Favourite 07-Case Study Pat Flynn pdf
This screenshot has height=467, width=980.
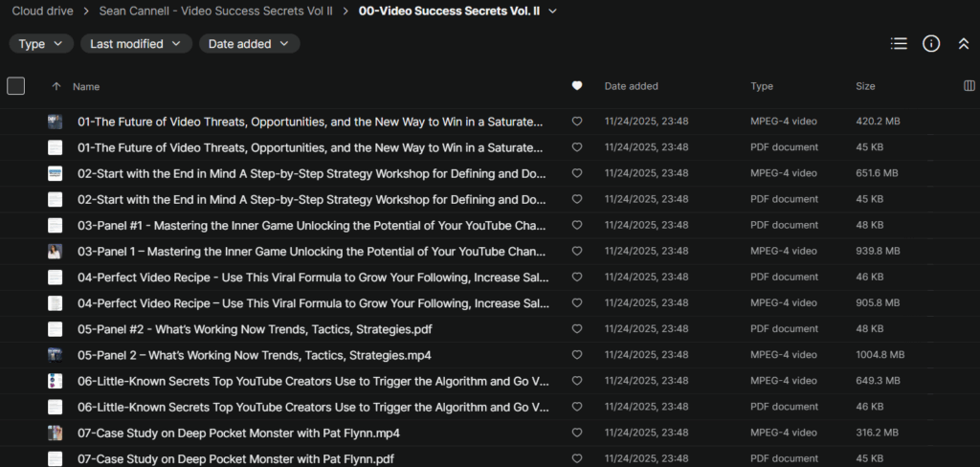(x=577, y=459)
